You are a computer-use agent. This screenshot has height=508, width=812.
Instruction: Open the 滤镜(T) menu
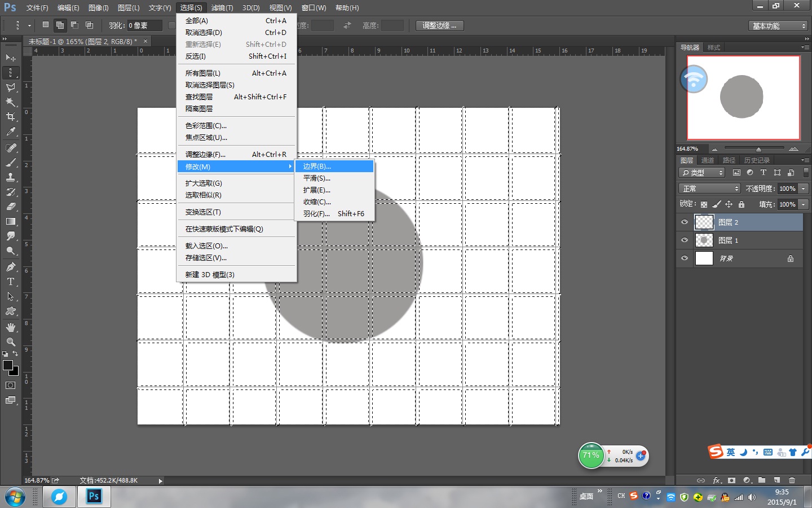222,8
